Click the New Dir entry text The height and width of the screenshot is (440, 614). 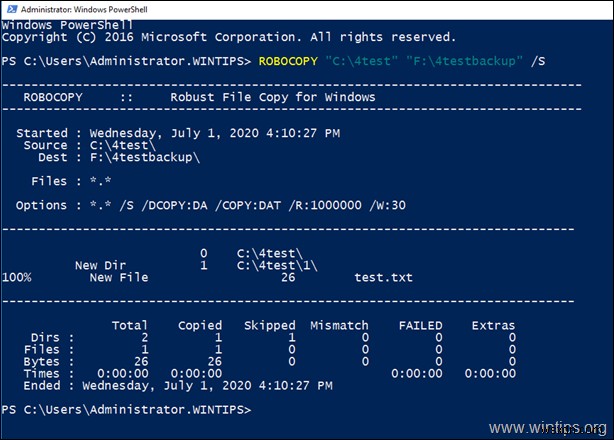point(100,265)
